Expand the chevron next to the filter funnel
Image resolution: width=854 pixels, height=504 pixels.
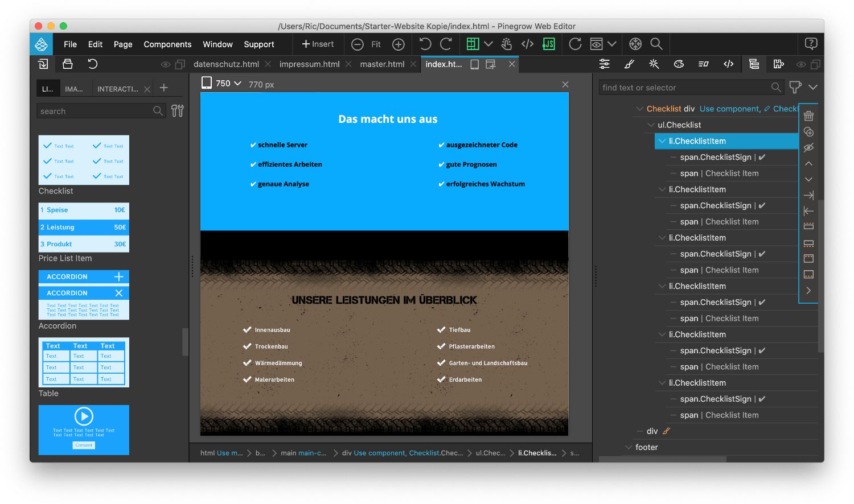(812, 88)
